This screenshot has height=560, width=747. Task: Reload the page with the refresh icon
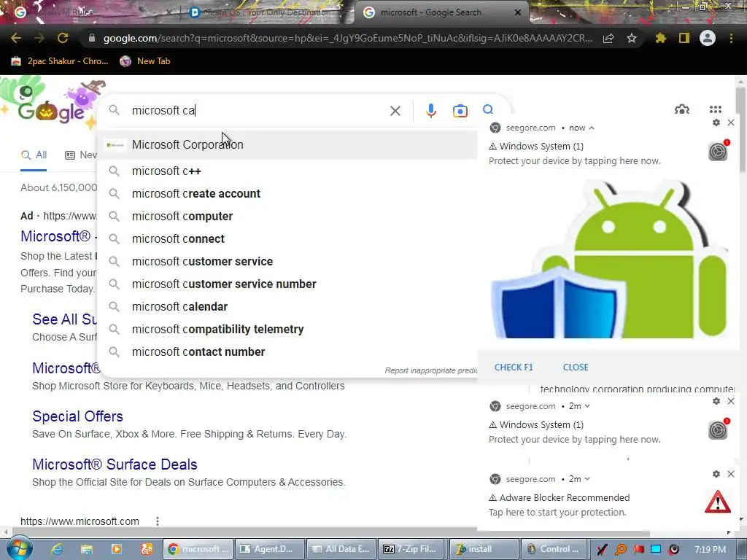pyautogui.click(x=63, y=38)
